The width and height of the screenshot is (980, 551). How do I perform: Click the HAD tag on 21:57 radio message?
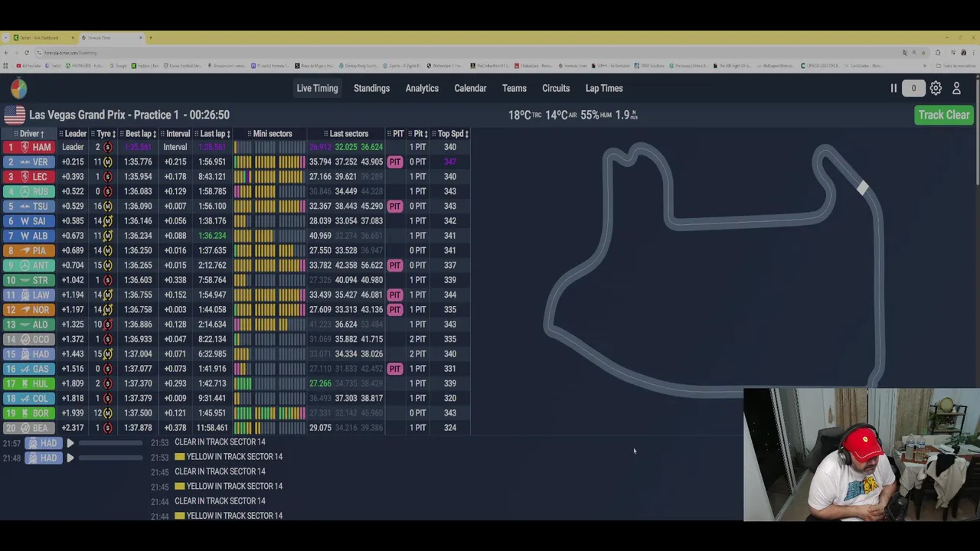click(43, 443)
